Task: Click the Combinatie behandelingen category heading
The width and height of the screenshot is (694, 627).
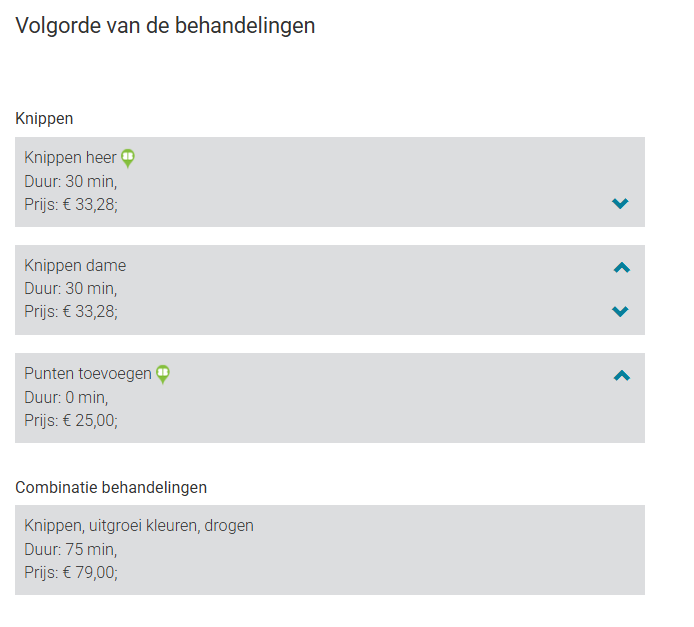Action: 111,488
